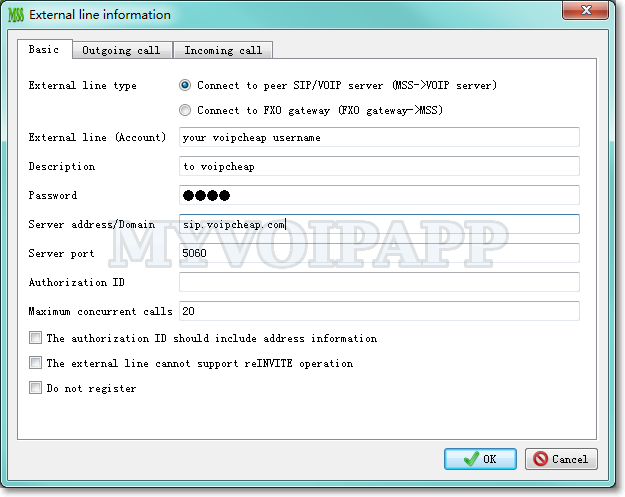Click the empty Authorization ID field
Viewport: 625px width, 497px height.
pyautogui.click(x=379, y=282)
